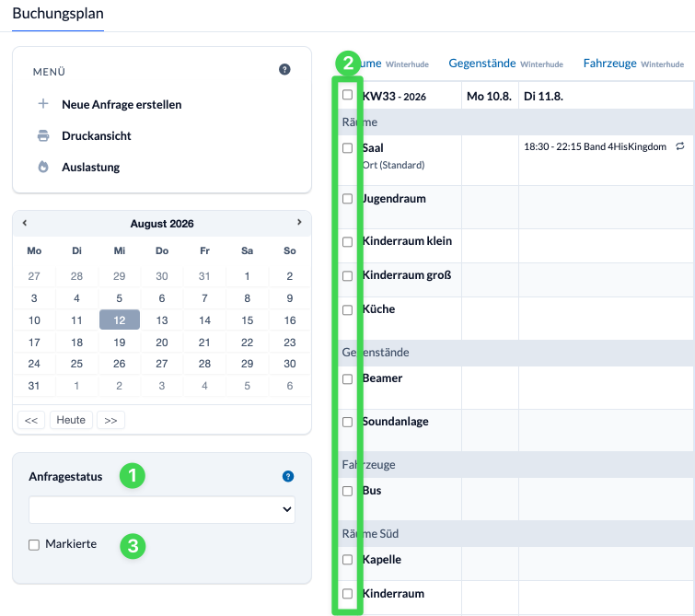This screenshot has width=695, height=616.
Task: Check the Kinderraum klein checkbox
Action: click(348, 241)
